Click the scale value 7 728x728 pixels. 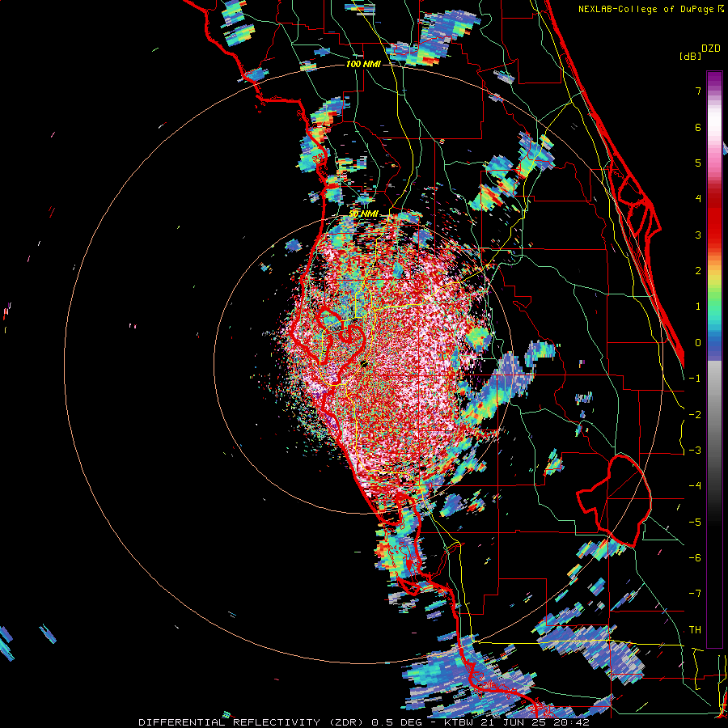click(698, 91)
